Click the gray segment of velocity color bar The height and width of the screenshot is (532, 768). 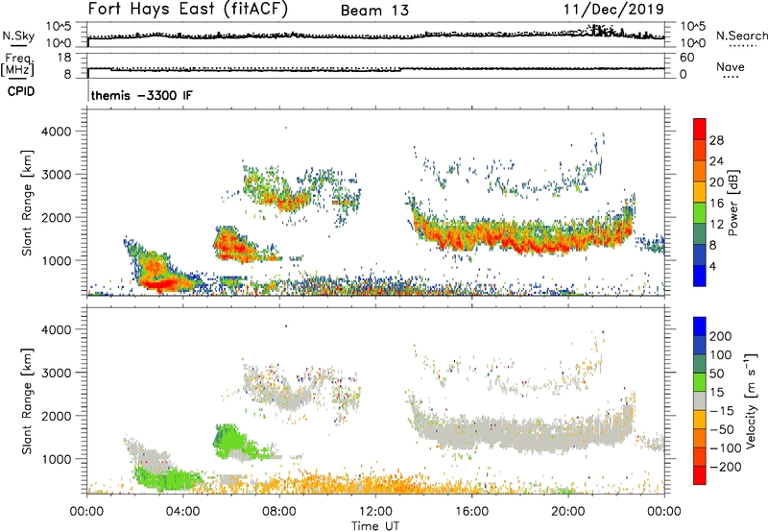pyautogui.click(x=700, y=400)
